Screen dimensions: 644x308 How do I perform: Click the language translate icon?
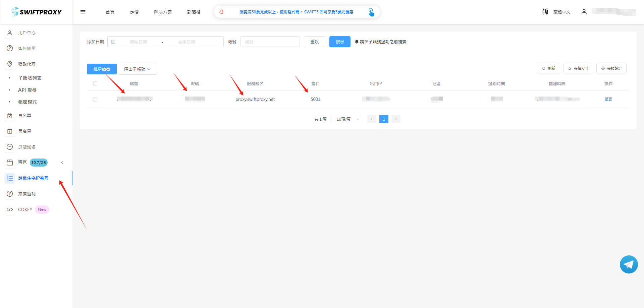click(545, 12)
